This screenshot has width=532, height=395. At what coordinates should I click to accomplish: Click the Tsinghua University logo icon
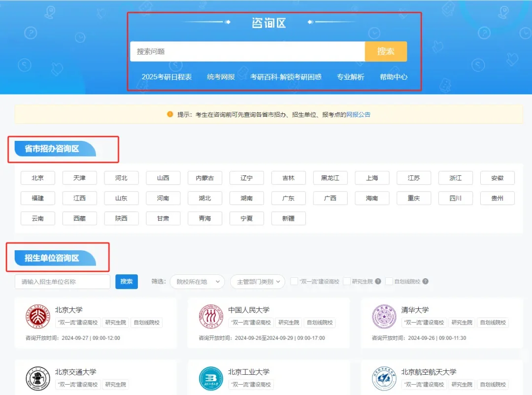[x=384, y=317]
